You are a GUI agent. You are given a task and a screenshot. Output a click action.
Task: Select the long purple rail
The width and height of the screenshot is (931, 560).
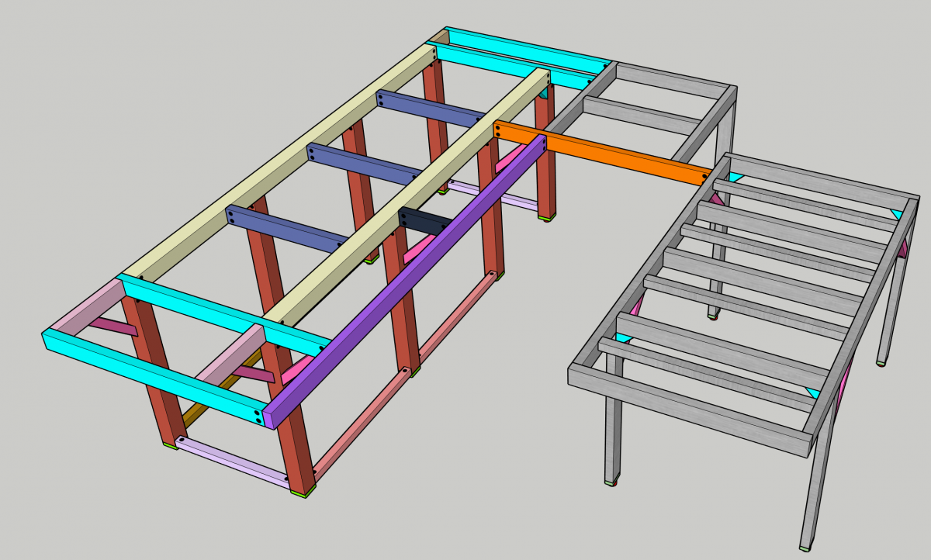coord(404,281)
